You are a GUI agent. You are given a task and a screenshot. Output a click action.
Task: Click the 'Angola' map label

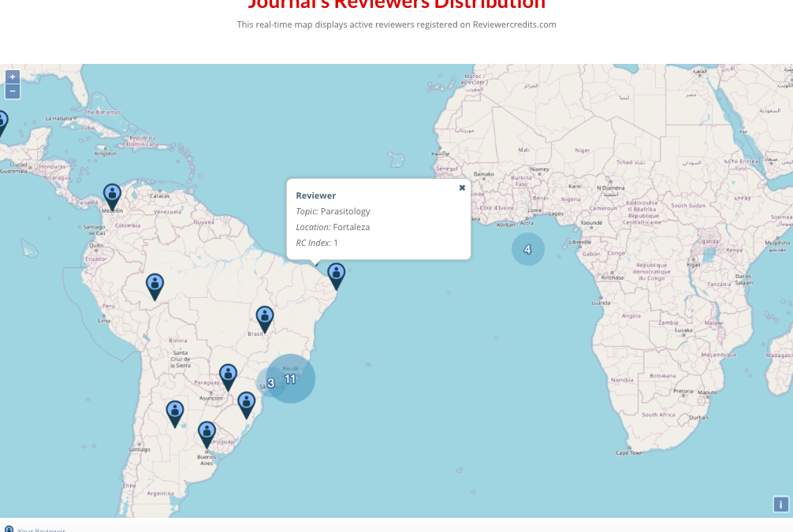pos(631,315)
